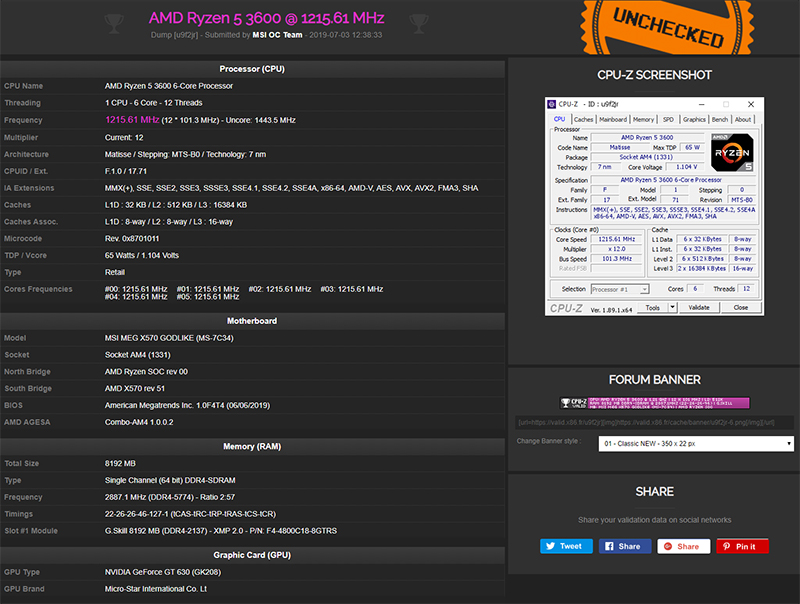Click the CPU-Z app icon in title bar
The height and width of the screenshot is (604, 800).
coord(552,104)
